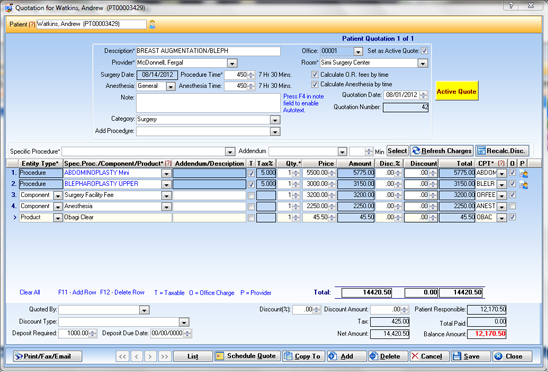Expand the Category Surgery dropdown
This screenshot has height=372, width=548.
(275, 120)
